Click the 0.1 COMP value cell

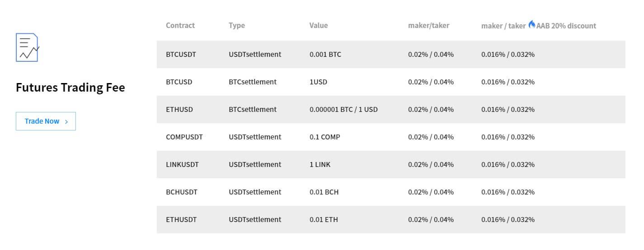point(325,137)
